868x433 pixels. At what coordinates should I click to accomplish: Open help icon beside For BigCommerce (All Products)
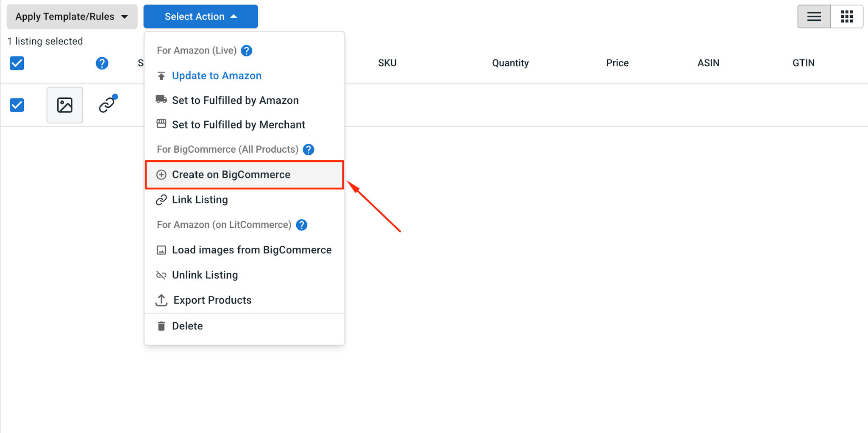[309, 149]
